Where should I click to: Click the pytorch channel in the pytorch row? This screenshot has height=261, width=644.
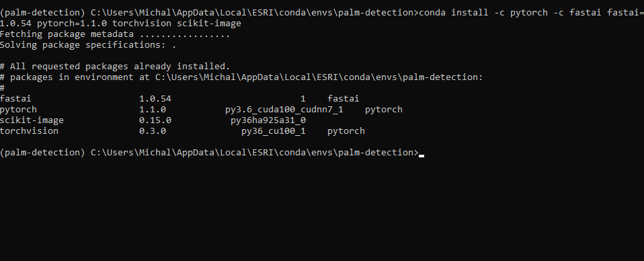(384, 110)
